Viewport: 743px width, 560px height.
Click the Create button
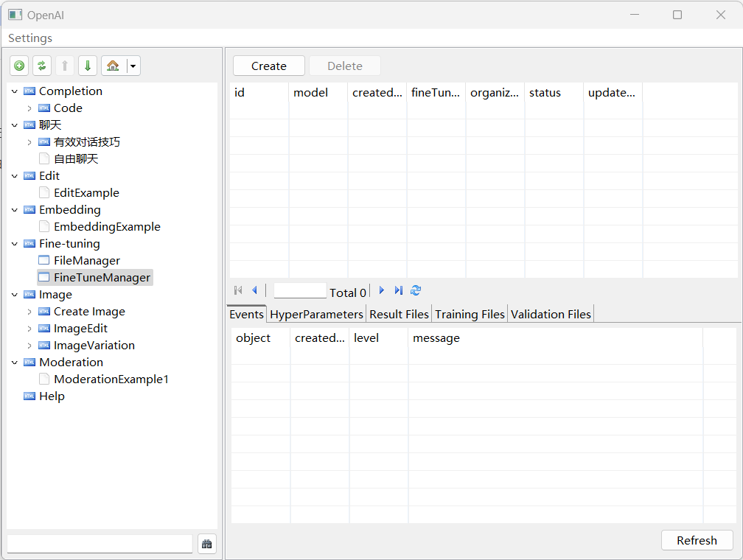tap(268, 66)
